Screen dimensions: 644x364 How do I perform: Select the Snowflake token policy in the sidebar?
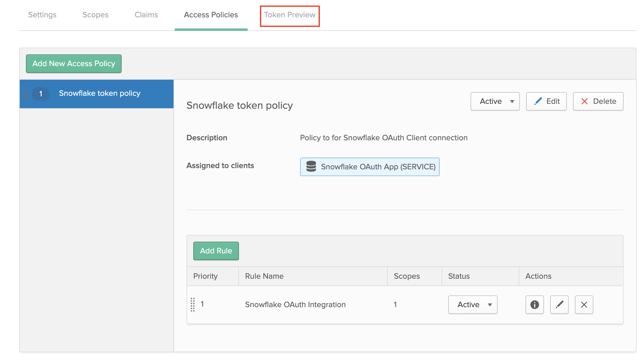click(99, 93)
